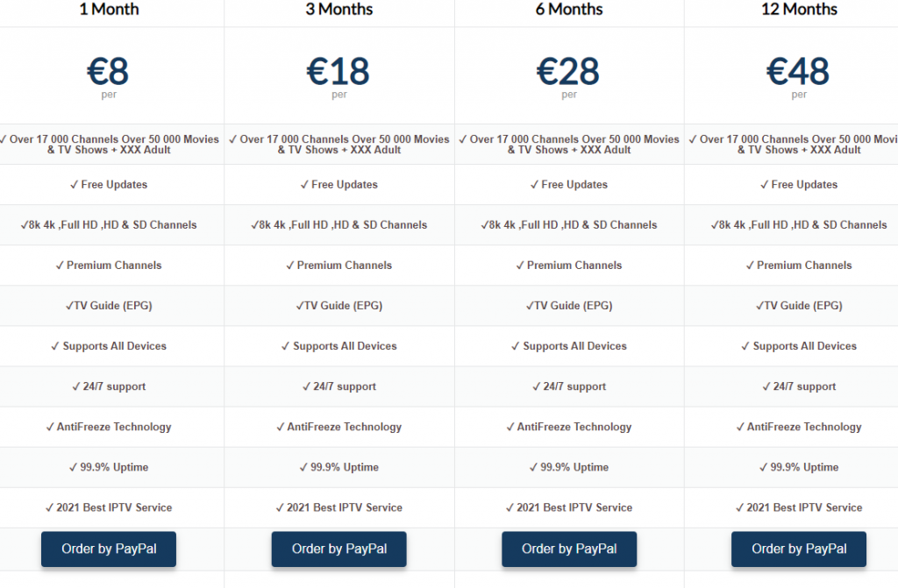Click the €8 price
The image size is (898, 588).
click(x=109, y=70)
